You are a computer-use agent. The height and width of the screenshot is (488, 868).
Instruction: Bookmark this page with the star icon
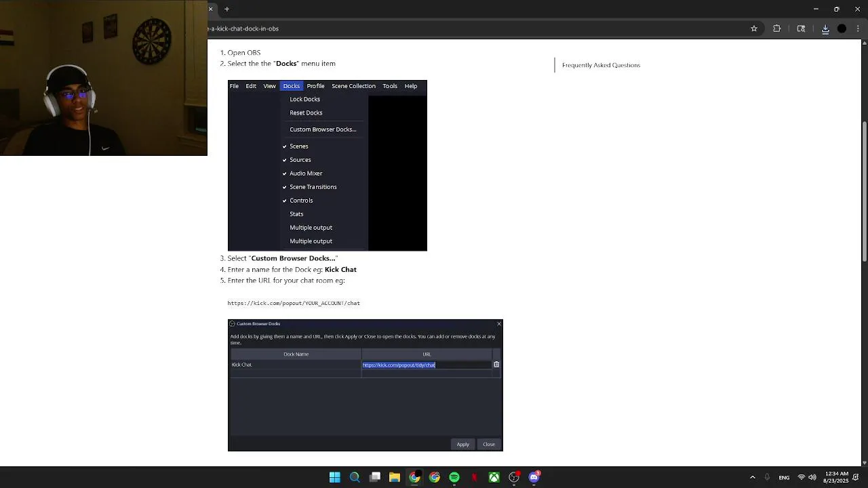pos(753,28)
